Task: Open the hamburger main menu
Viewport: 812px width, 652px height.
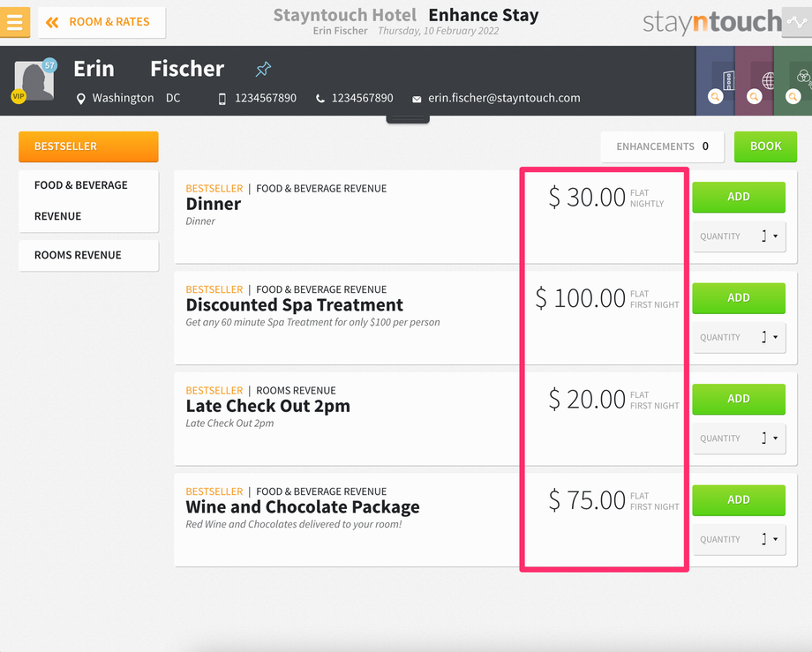Action: [x=14, y=22]
